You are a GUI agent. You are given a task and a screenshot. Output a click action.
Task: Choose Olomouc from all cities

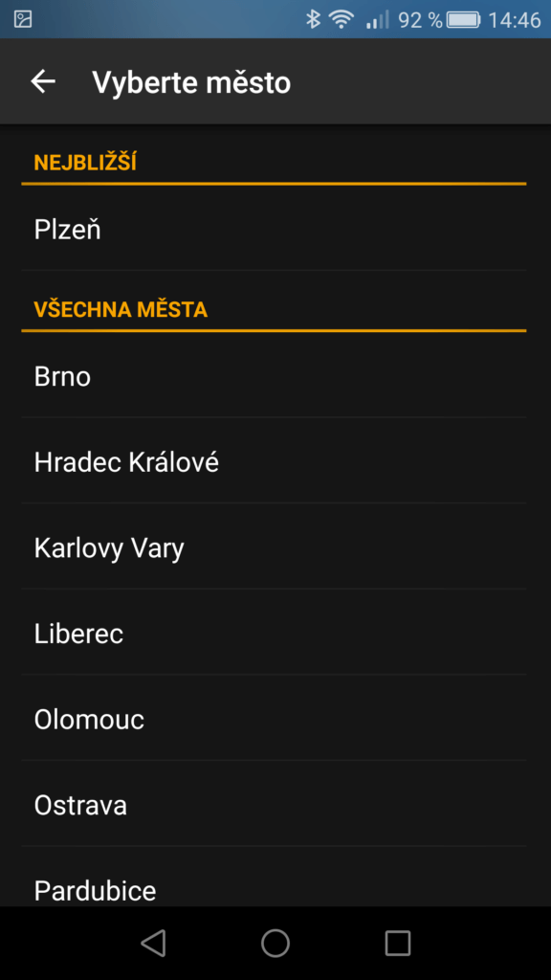274,718
